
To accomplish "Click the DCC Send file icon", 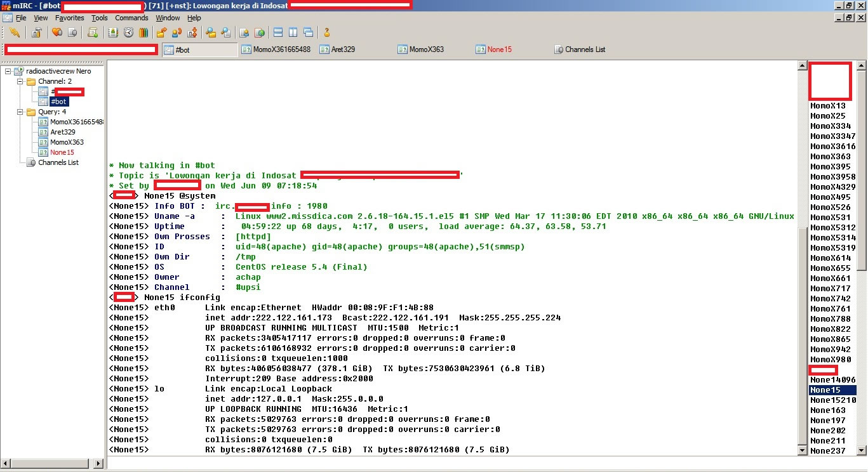I will pos(161,32).
